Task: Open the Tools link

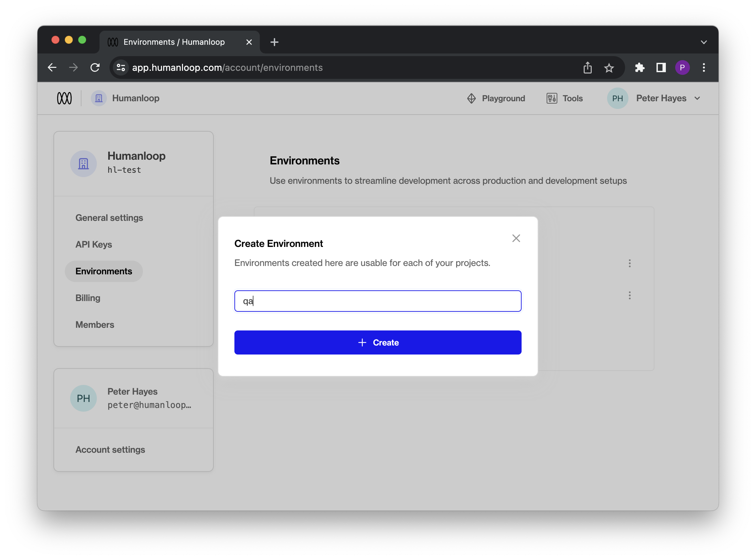Action: pyautogui.click(x=564, y=98)
